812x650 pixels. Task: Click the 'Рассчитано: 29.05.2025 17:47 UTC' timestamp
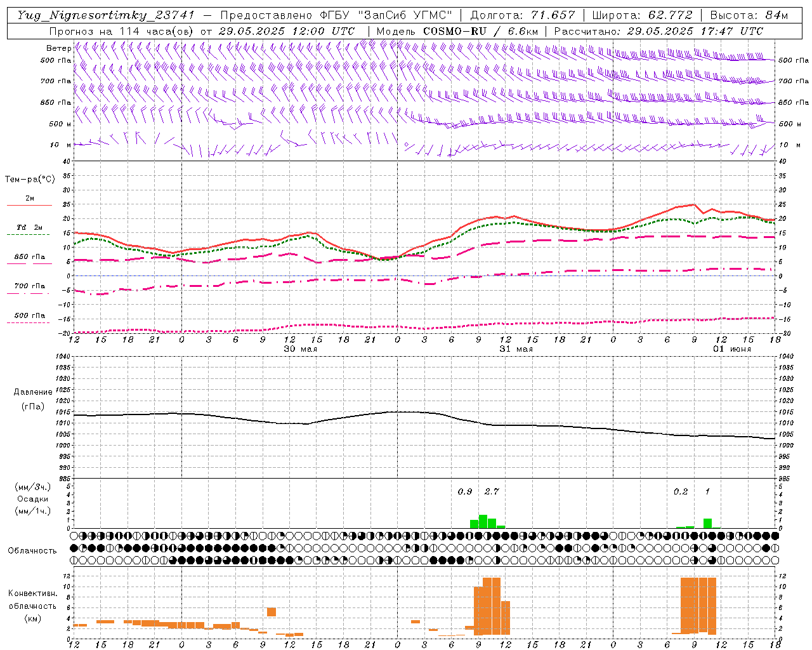[x=658, y=31]
